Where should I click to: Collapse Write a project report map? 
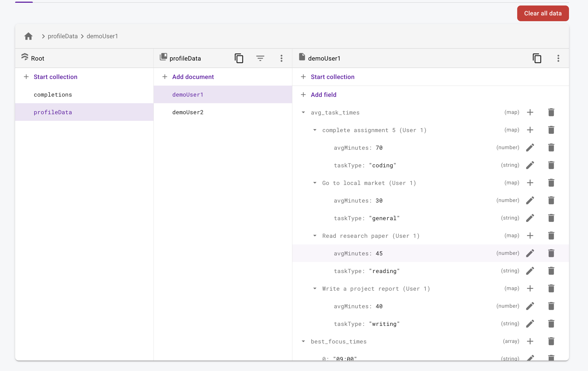pos(315,288)
